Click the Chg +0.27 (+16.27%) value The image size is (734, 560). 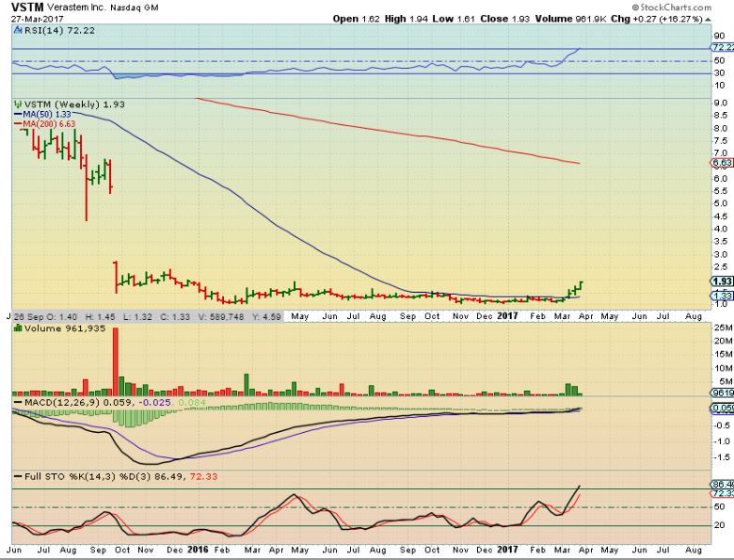point(657,19)
